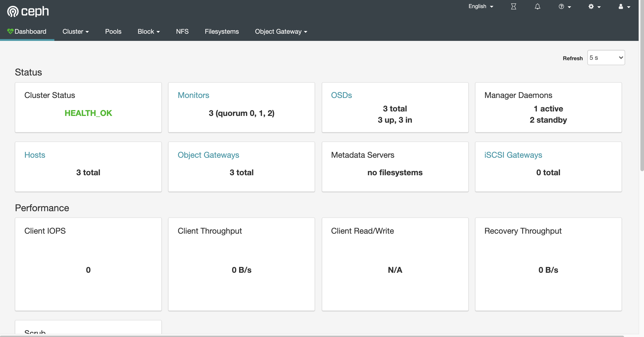Click the '2 standby' manager daemons value

tap(548, 120)
